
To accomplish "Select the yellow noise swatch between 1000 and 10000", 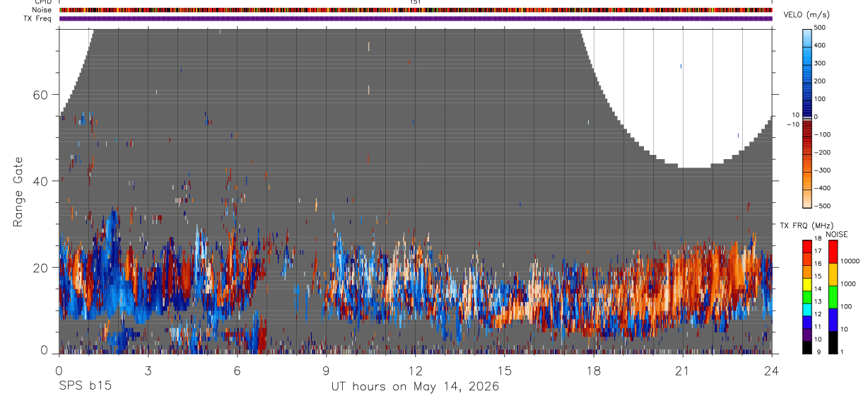I will coord(833,274).
